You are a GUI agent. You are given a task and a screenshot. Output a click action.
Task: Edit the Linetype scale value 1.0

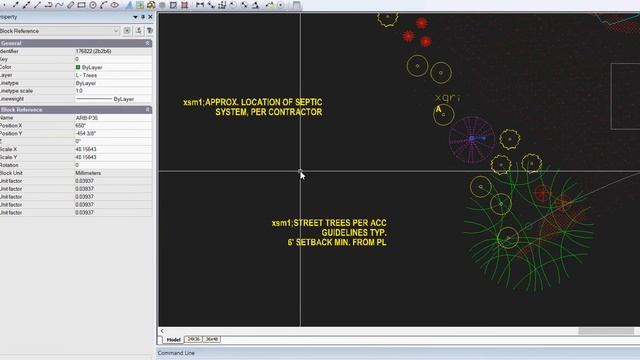point(113,91)
